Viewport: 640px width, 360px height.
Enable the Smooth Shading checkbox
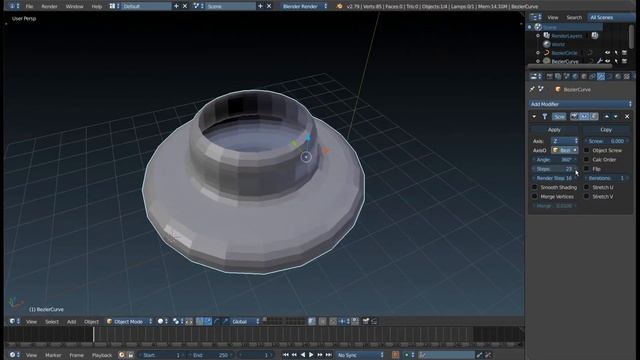tap(535, 187)
